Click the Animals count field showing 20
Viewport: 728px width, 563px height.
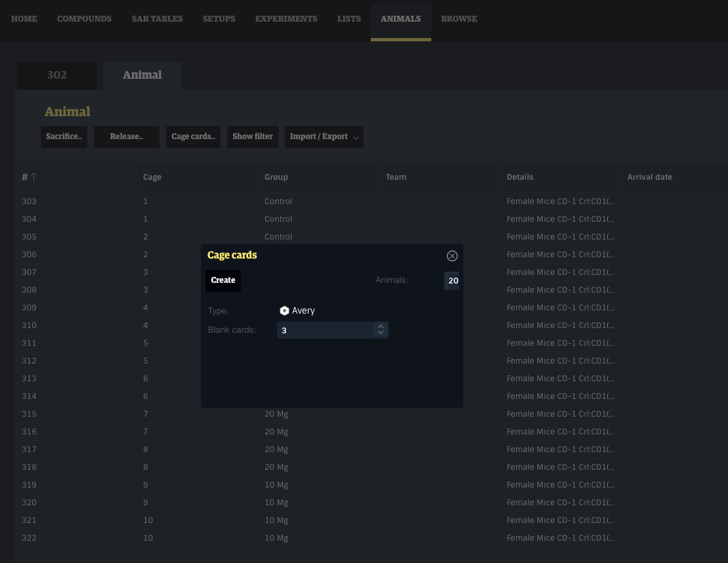point(452,280)
